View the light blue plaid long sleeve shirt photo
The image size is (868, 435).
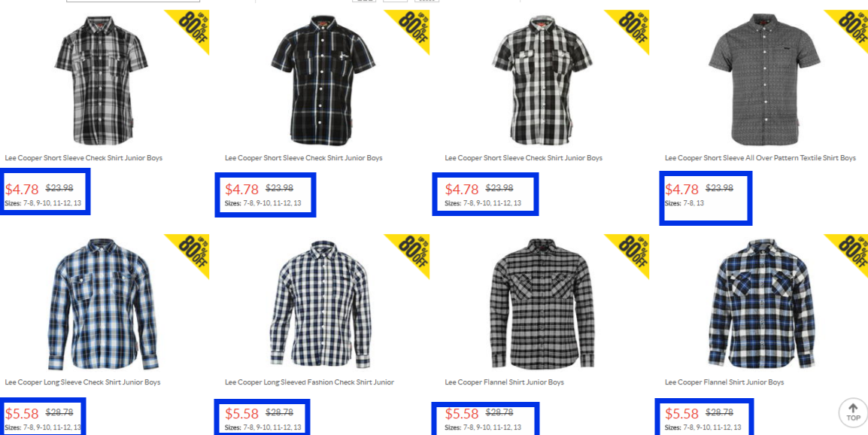pyautogui.click(x=103, y=304)
